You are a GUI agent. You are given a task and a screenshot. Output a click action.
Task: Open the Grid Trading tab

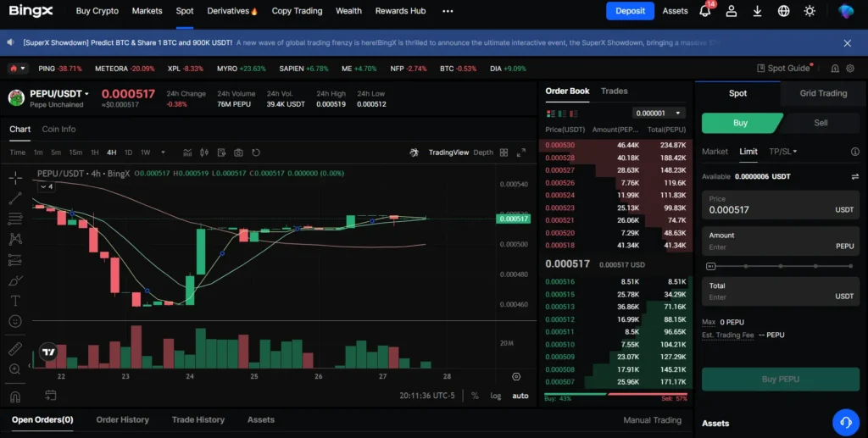[x=823, y=93]
